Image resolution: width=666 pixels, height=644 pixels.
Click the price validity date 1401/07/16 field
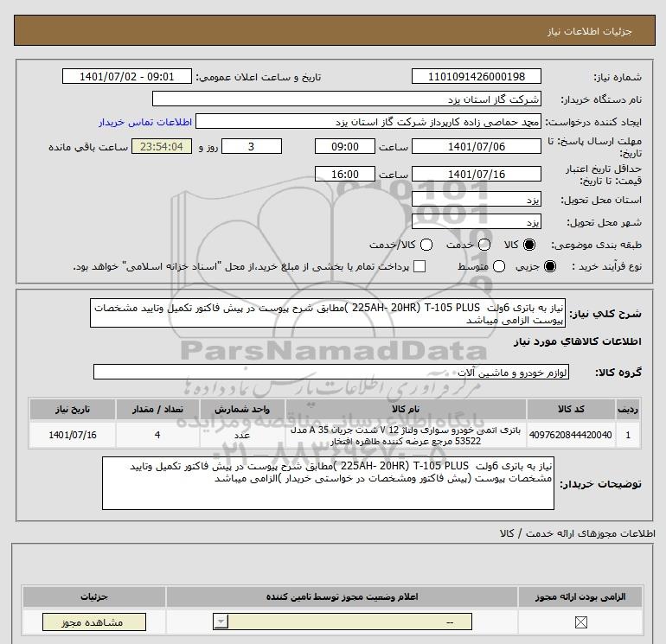click(x=476, y=174)
